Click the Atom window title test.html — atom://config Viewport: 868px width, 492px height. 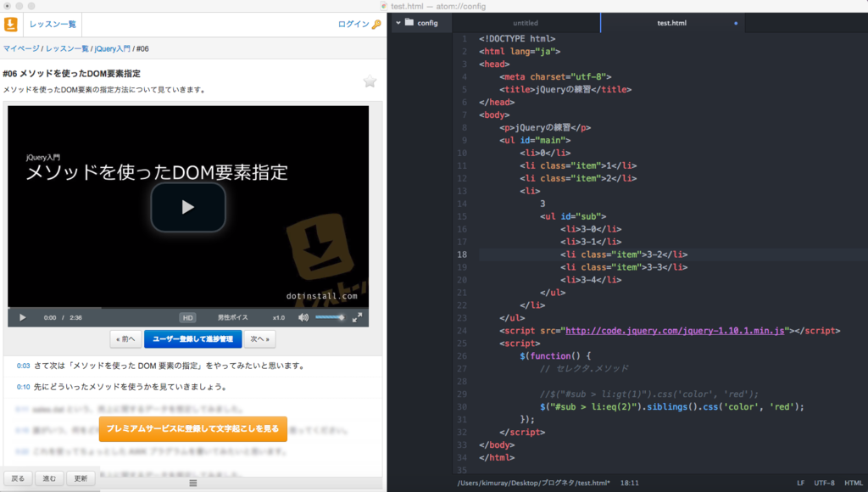[x=438, y=6]
